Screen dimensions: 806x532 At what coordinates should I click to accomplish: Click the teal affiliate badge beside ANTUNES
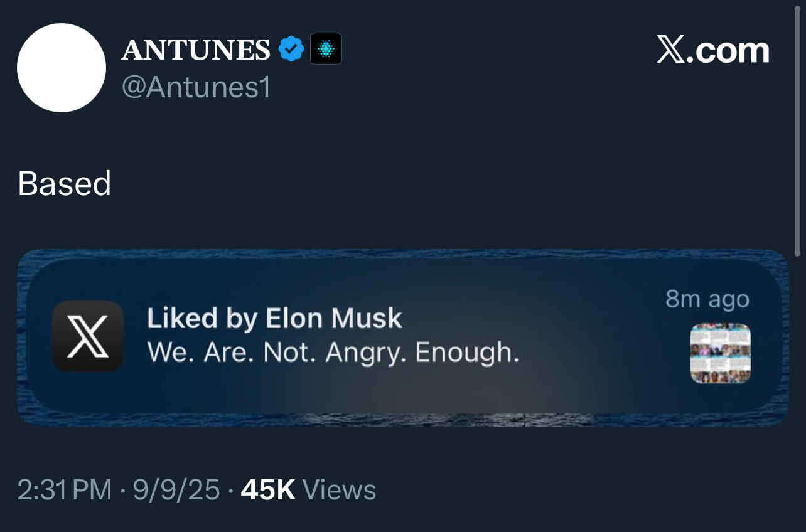(x=326, y=49)
